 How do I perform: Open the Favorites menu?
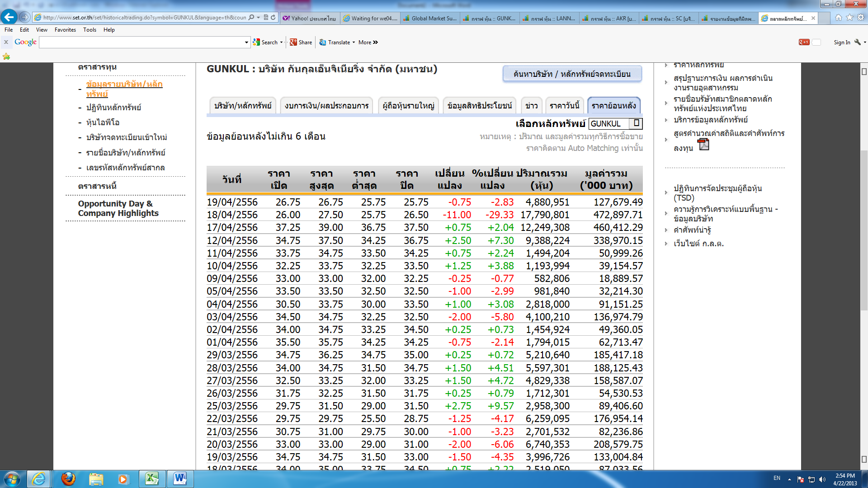coord(65,30)
